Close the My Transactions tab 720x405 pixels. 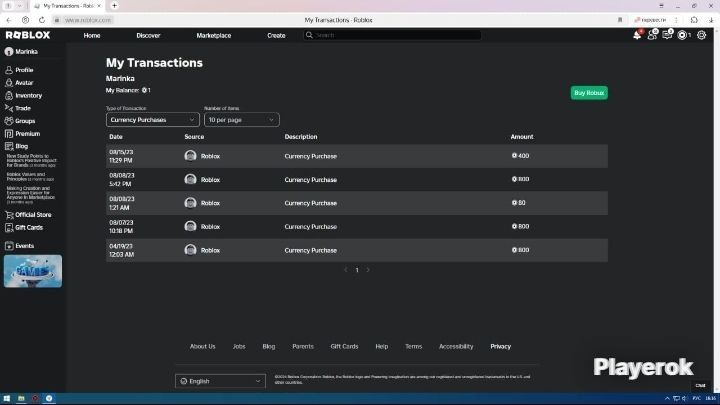[x=99, y=6]
